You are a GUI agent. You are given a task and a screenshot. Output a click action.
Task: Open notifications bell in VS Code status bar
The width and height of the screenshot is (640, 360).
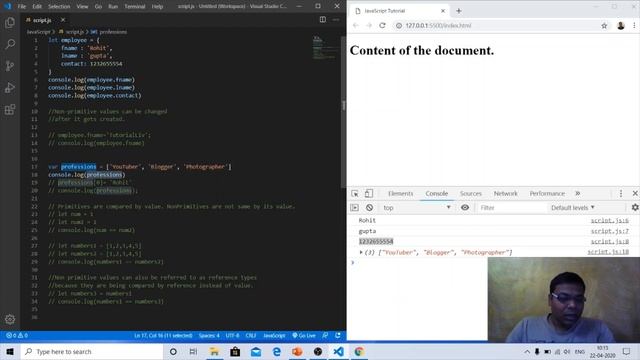point(338,336)
